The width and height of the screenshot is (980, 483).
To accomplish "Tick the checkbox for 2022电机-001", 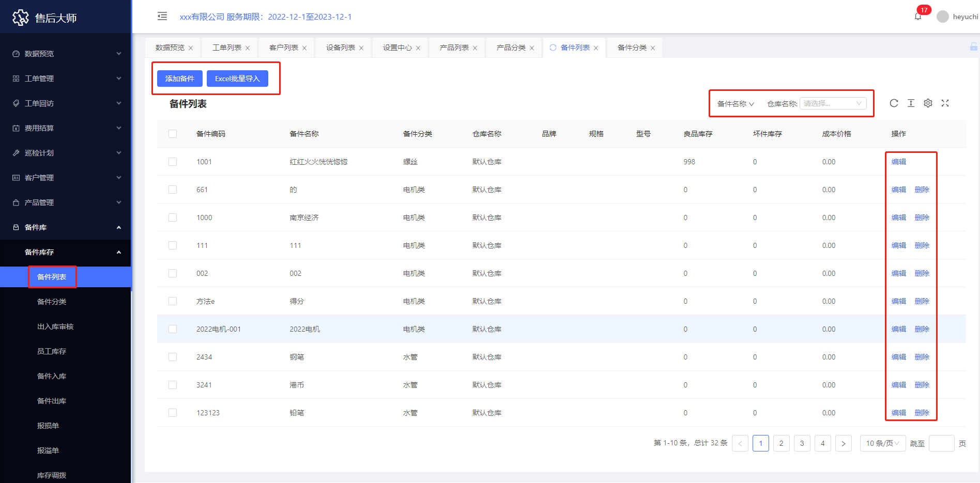I will point(173,329).
